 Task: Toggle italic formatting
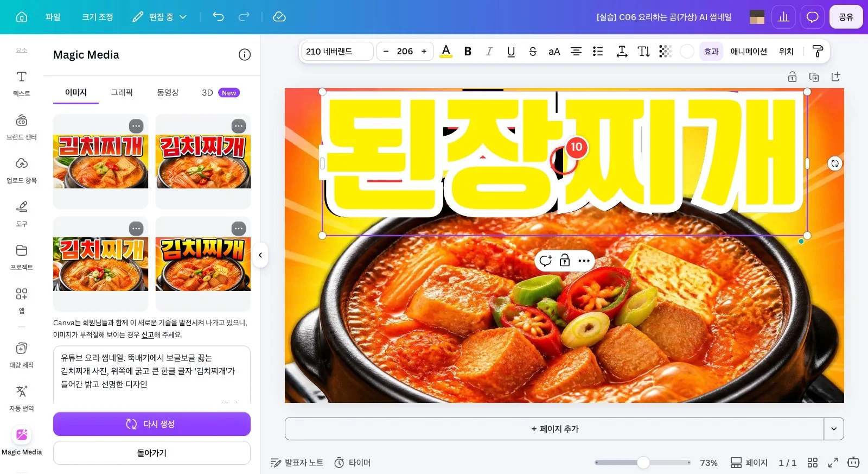[x=489, y=51]
